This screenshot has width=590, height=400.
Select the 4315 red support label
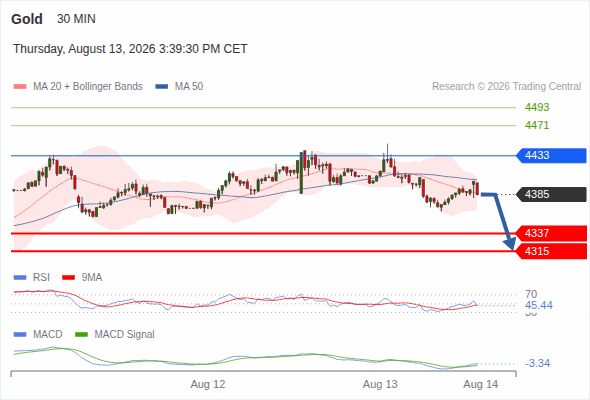(551, 251)
